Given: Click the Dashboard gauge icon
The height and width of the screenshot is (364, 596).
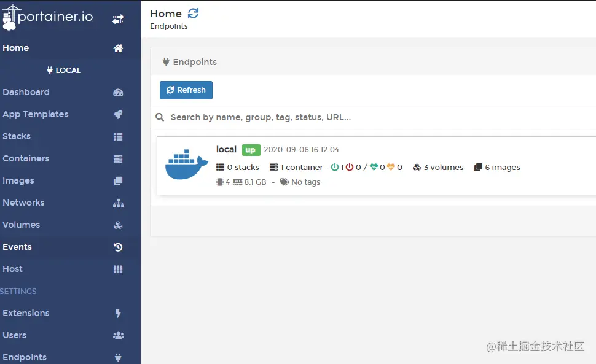Looking at the screenshot, I should click(118, 92).
